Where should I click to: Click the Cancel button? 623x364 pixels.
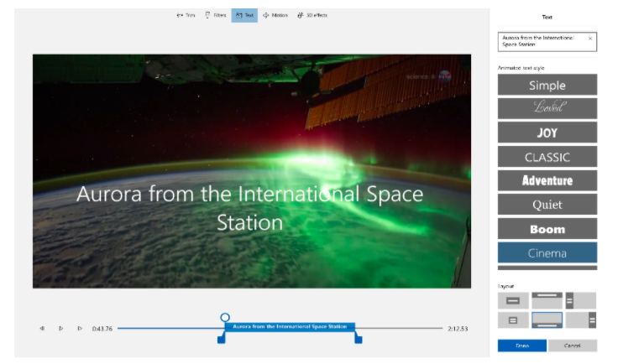point(573,346)
